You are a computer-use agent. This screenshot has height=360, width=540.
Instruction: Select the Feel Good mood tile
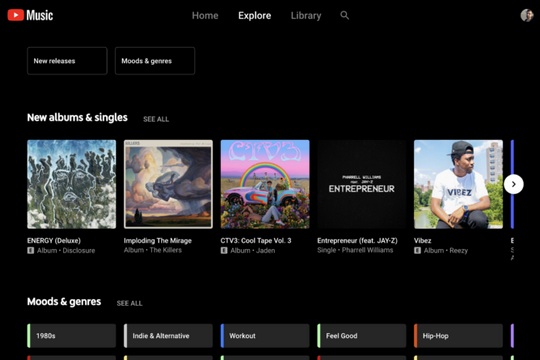click(x=362, y=336)
